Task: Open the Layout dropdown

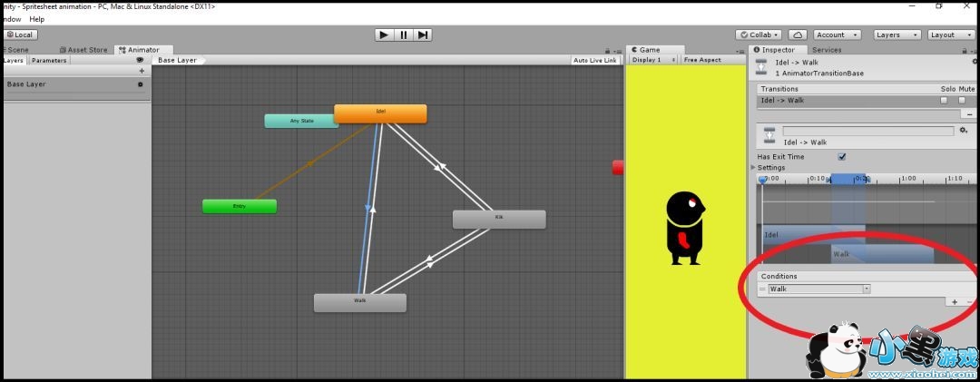Action: tap(951, 35)
